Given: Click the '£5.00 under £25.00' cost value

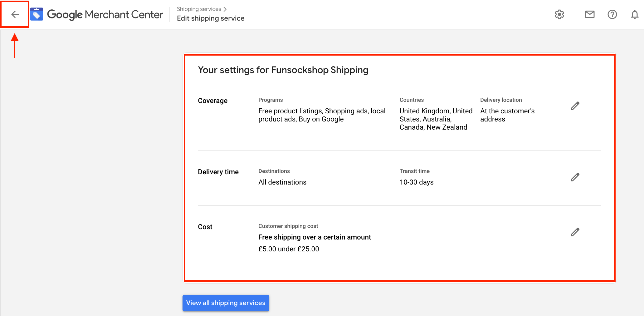Looking at the screenshot, I should [289, 249].
